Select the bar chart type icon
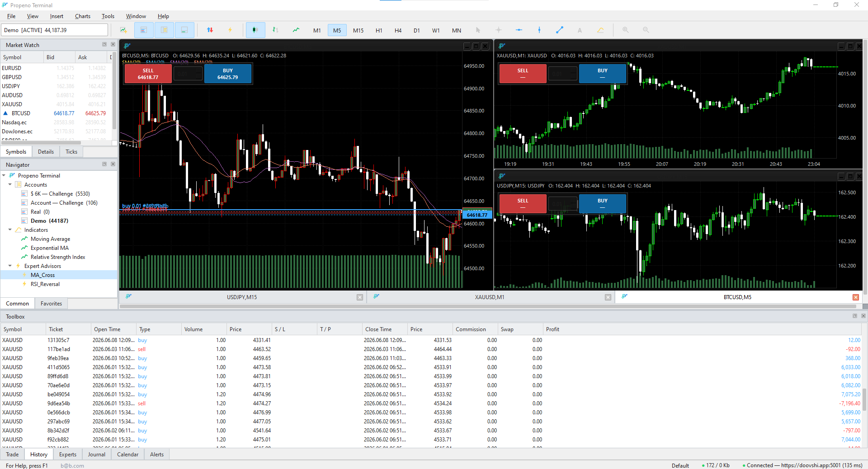 tap(275, 30)
